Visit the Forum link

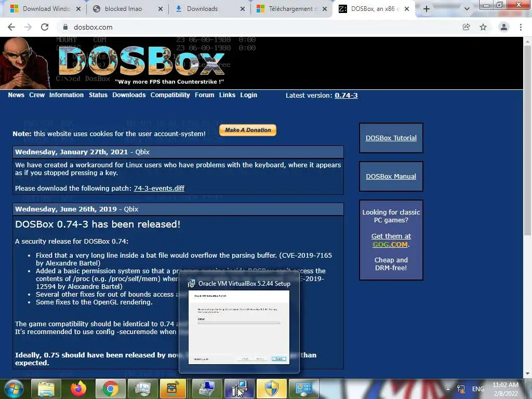(x=204, y=95)
